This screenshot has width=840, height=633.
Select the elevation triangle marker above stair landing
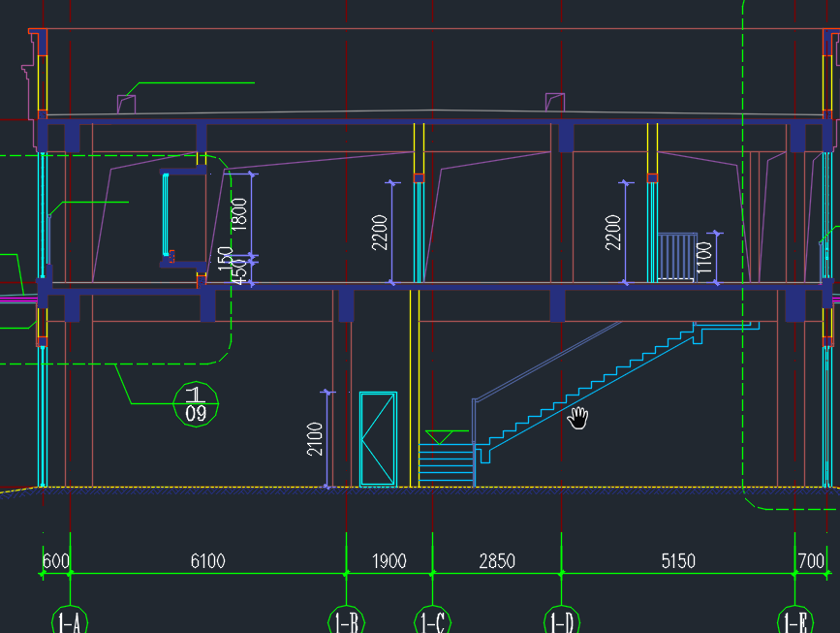(440, 437)
